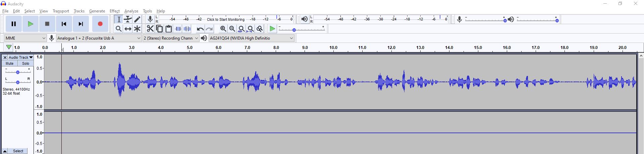Skip to start of the track
The width and height of the screenshot is (644, 154).
click(x=64, y=24)
